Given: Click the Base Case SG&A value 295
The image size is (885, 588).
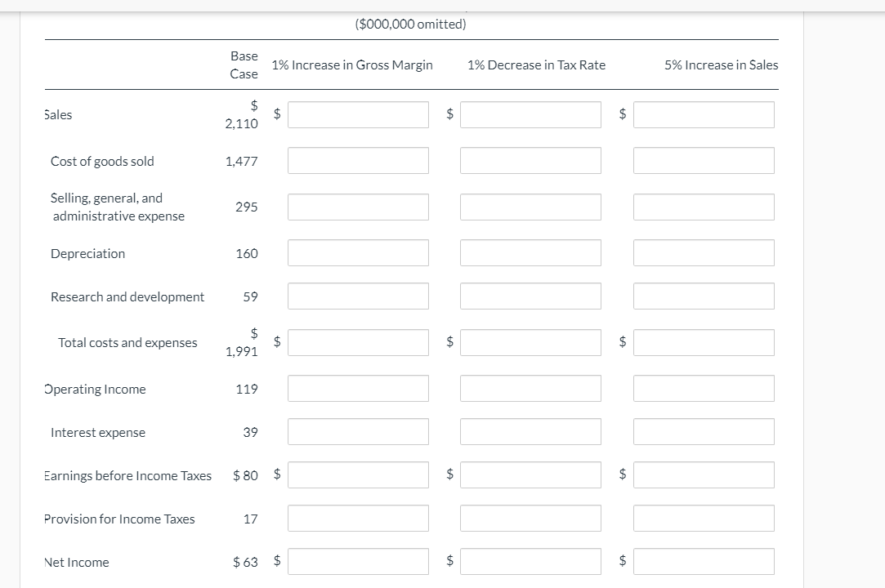Looking at the screenshot, I should click(247, 207).
